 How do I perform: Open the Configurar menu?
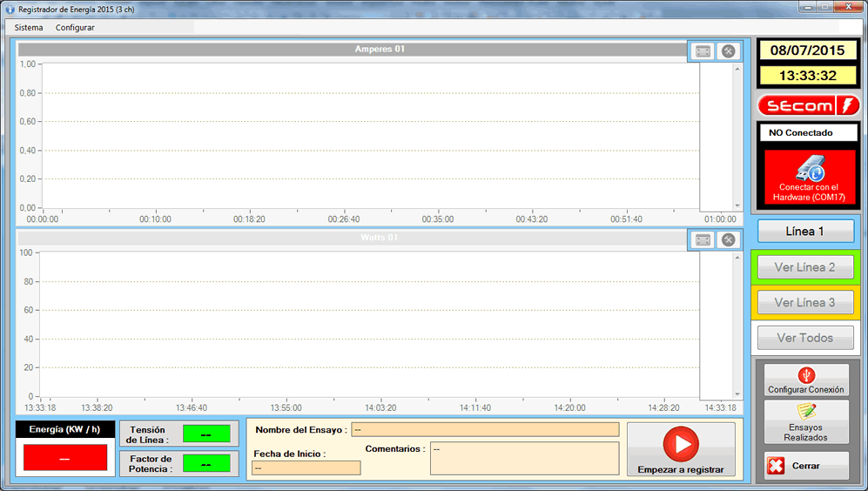[75, 27]
